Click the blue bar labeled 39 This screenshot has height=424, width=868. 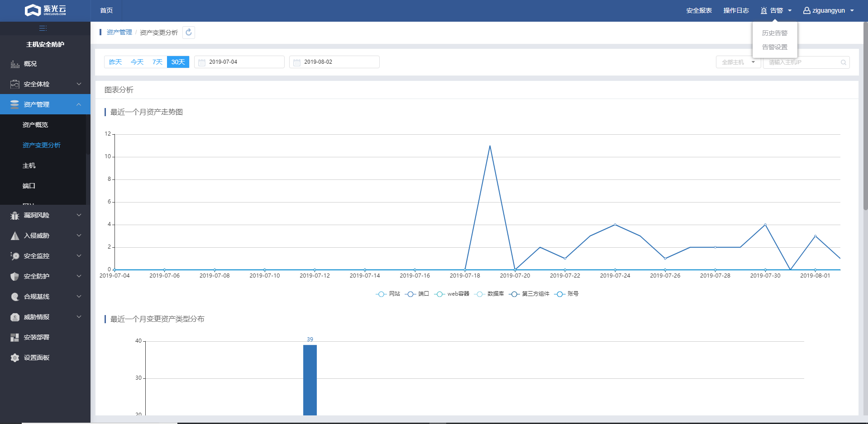pyautogui.click(x=310, y=380)
